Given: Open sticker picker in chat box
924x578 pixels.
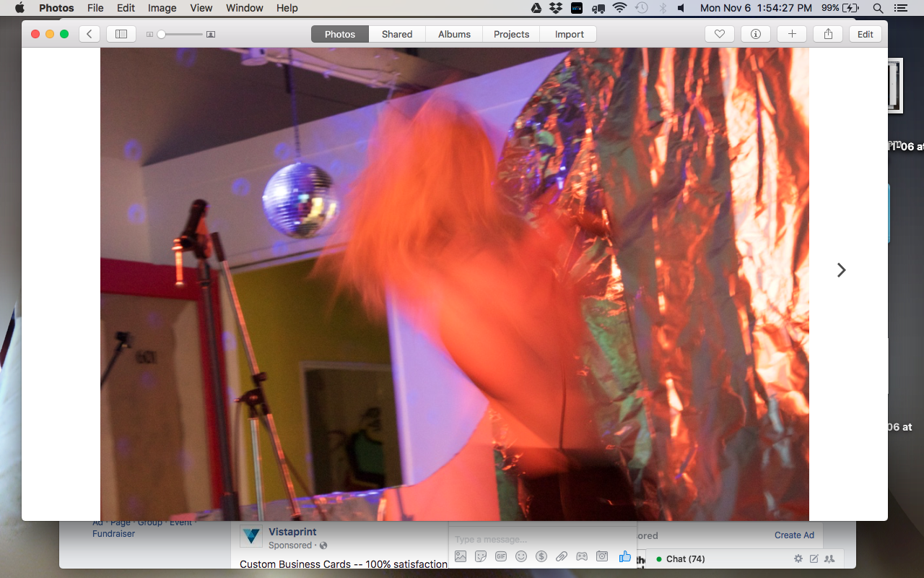Looking at the screenshot, I should tap(481, 556).
